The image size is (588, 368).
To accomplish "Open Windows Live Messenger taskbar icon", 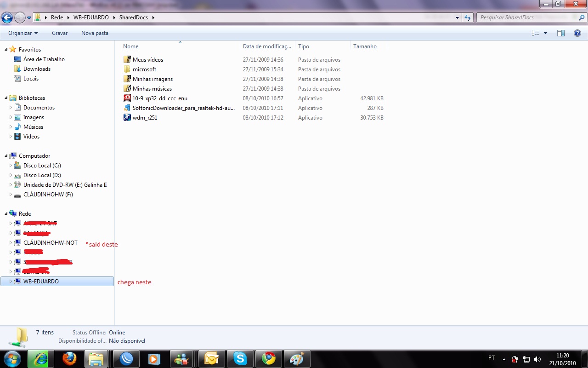I will pyautogui.click(x=182, y=359).
